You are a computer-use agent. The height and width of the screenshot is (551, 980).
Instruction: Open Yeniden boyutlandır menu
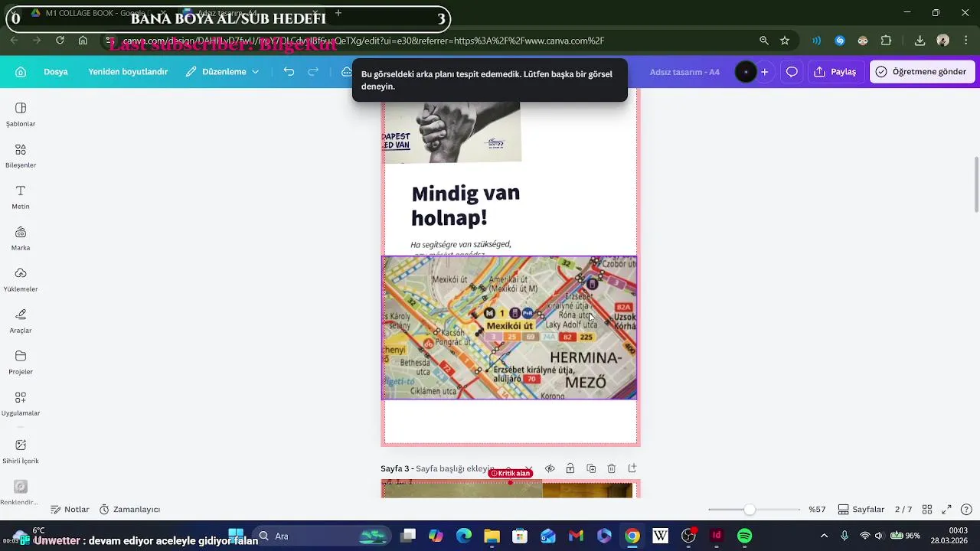[128, 72]
